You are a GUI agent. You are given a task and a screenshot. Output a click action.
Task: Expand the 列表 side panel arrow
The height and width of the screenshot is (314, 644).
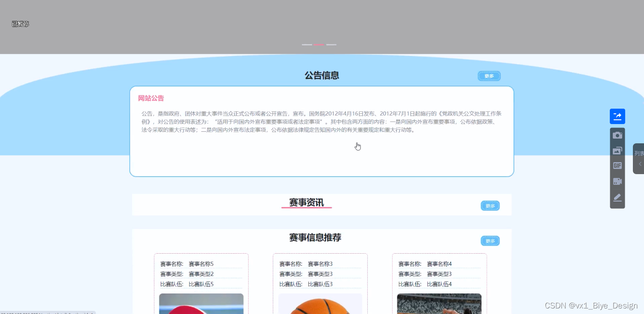(640, 164)
